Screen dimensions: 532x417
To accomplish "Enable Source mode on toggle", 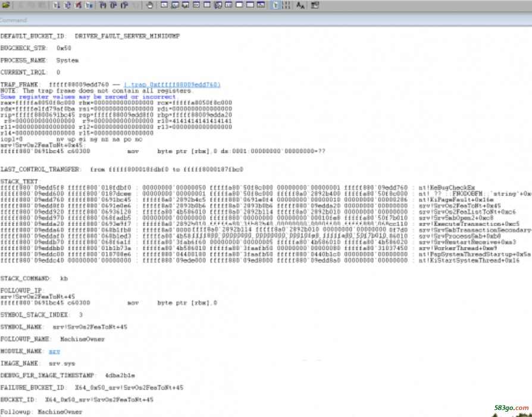I will [x=276, y=5].
